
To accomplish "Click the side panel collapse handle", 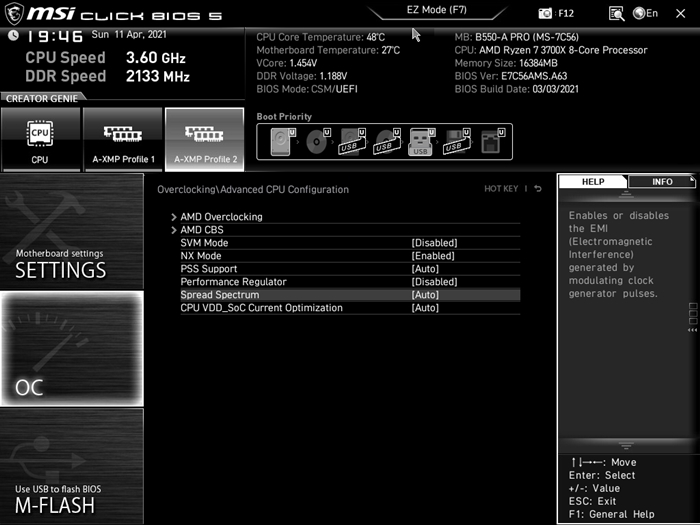I will (x=692, y=317).
